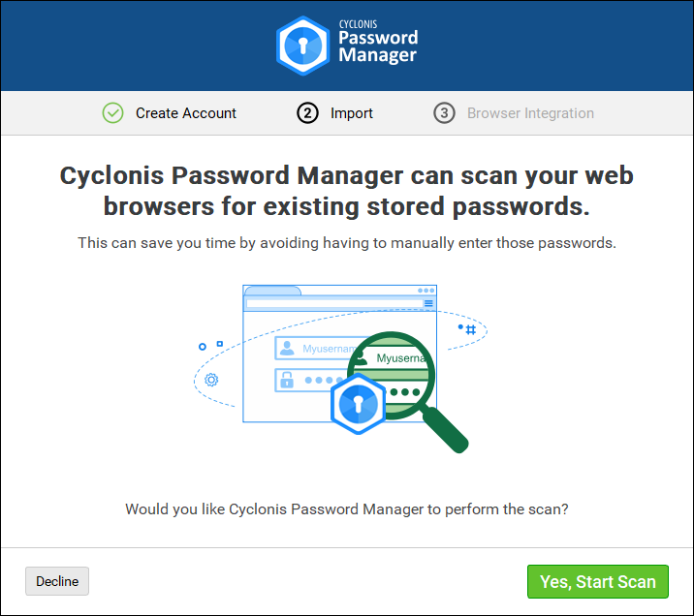Click the Password Manager title text in header
This screenshot has height=616, width=694.
pos(378,46)
